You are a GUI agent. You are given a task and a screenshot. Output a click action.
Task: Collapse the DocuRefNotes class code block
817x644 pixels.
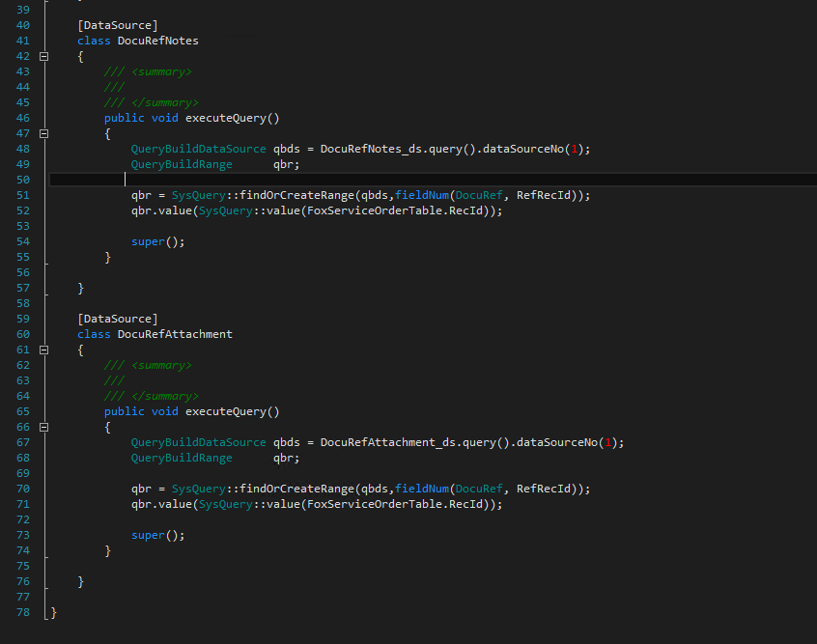pos(44,55)
